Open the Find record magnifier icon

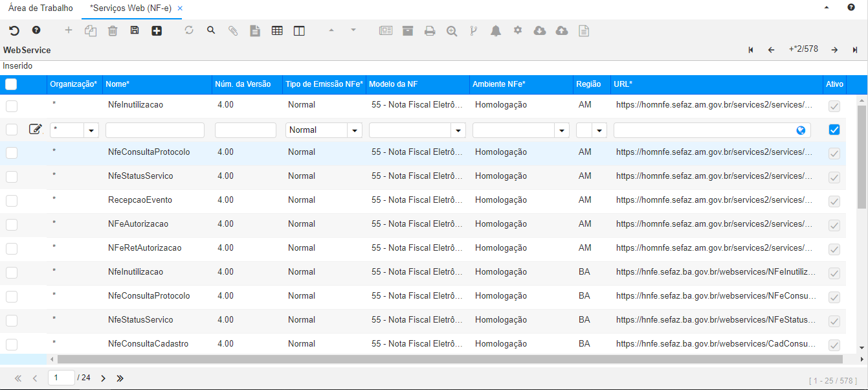pyautogui.click(x=211, y=30)
